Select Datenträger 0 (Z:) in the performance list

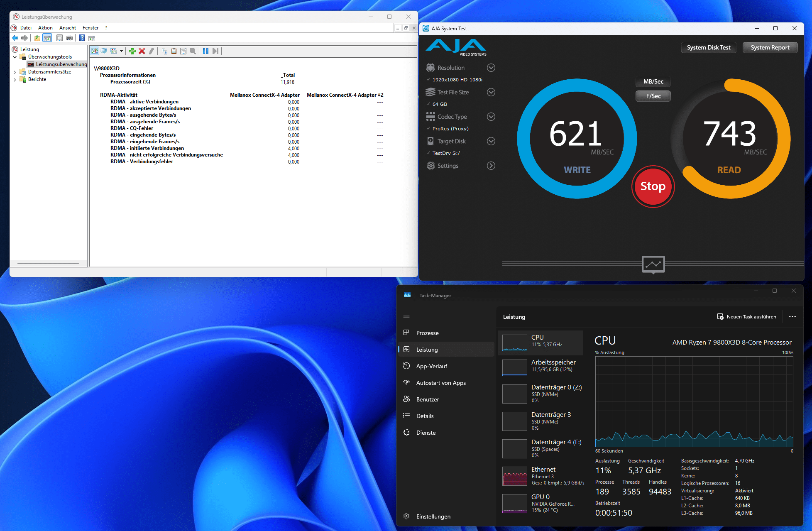pyautogui.click(x=541, y=394)
